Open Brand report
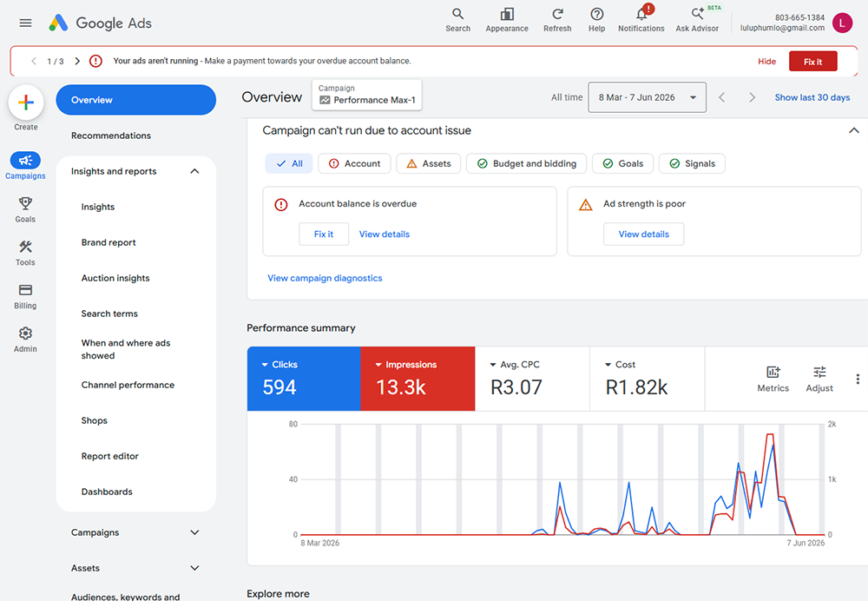This screenshot has height=601, width=868. (x=108, y=242)
